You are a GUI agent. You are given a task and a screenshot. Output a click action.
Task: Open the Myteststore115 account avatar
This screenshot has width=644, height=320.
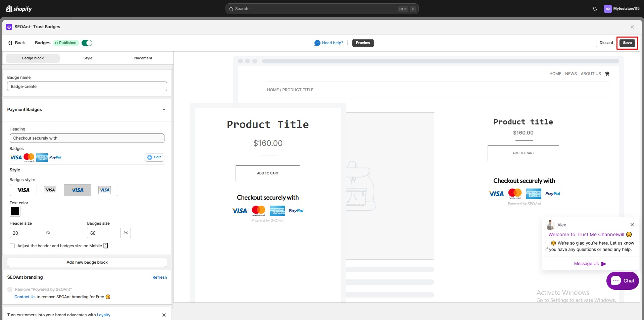coord(607,9)
